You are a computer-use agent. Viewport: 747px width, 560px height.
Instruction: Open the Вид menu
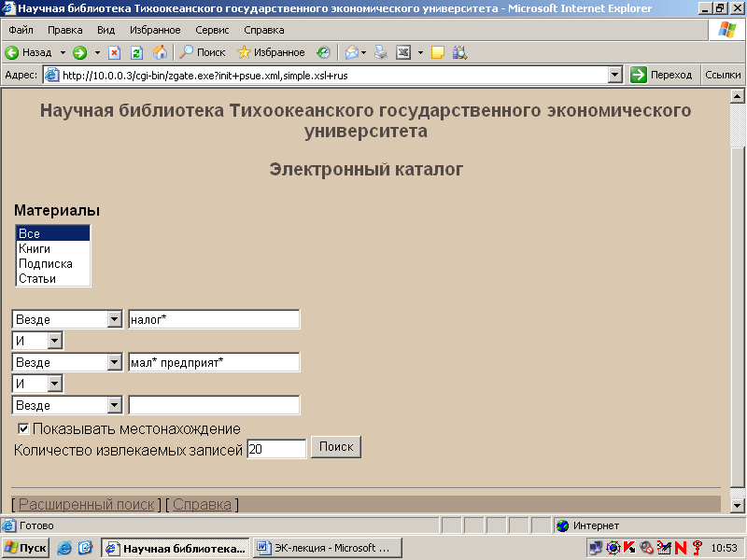pyautogui.click(x=106, y=30)
